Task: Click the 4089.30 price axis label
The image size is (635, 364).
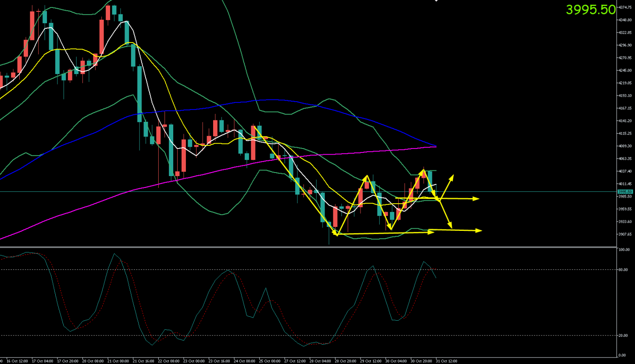Action: 624,146
